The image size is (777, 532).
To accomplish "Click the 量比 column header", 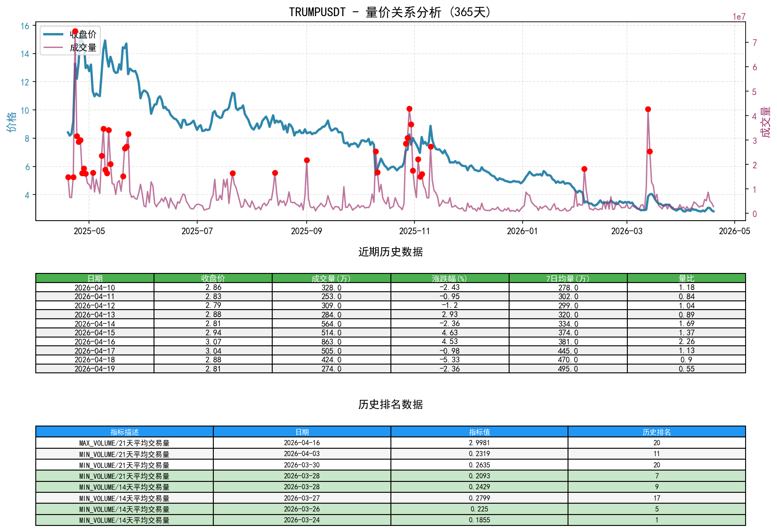I will 686,278.
